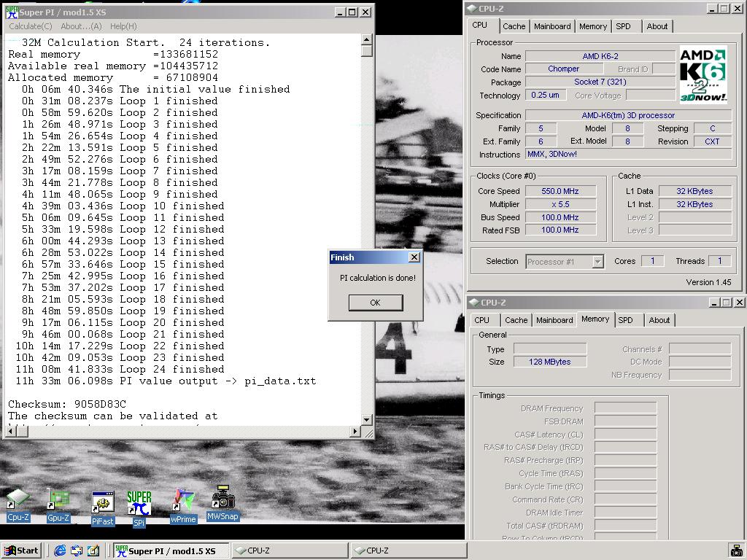This screenshot has width=747, height=560.
Task: Launch the SPi Super PI desktop icon
Action: [x=139, y=509]
